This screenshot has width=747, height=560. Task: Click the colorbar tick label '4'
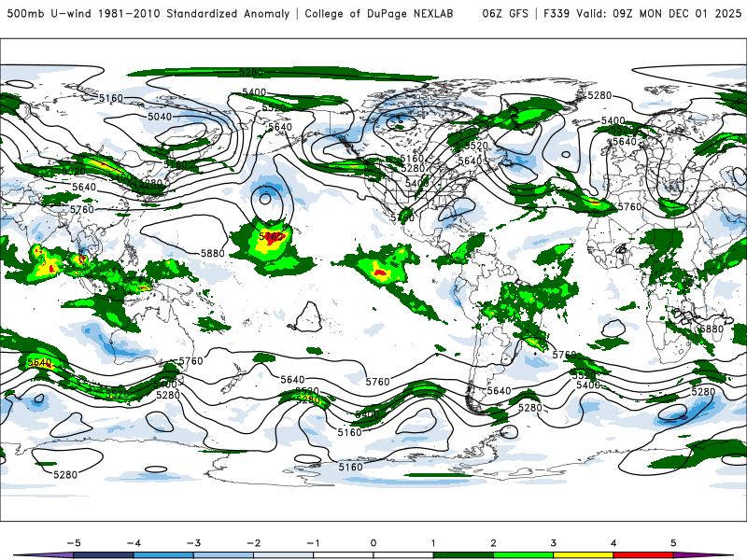pos(613,543)
